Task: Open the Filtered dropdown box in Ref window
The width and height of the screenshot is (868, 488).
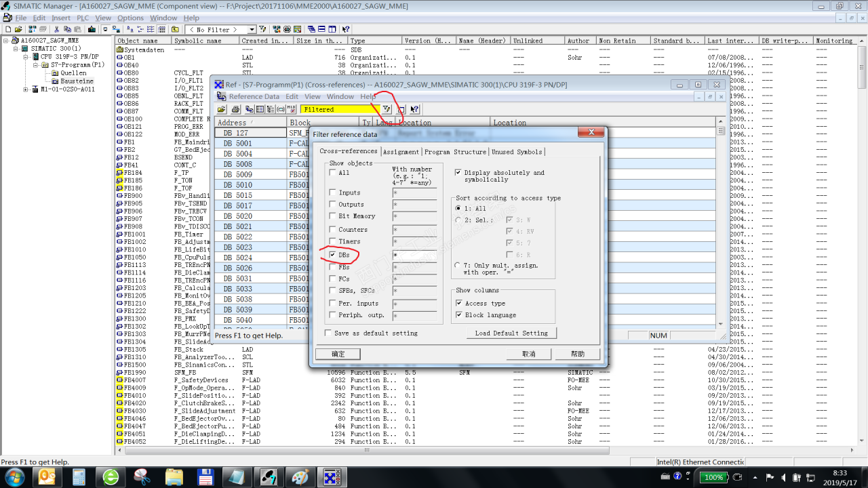Action: coord(340,109)
